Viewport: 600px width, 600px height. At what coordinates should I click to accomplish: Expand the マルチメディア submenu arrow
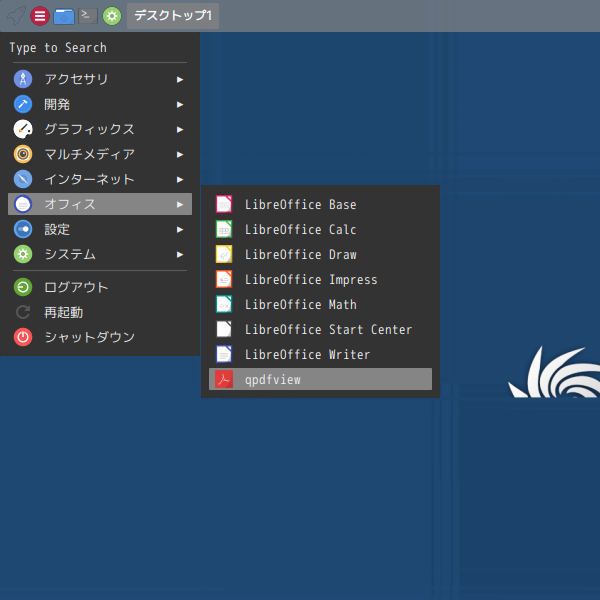point(180,155)
